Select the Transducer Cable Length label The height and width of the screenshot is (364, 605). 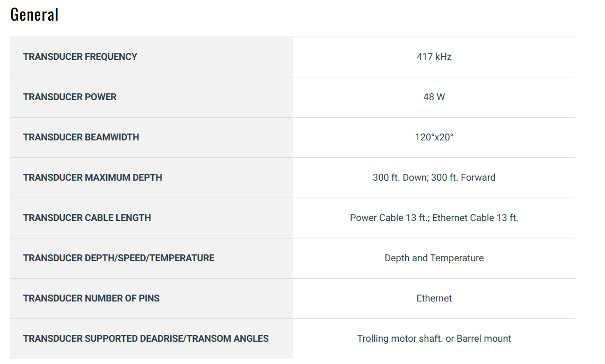coord(87,218)
